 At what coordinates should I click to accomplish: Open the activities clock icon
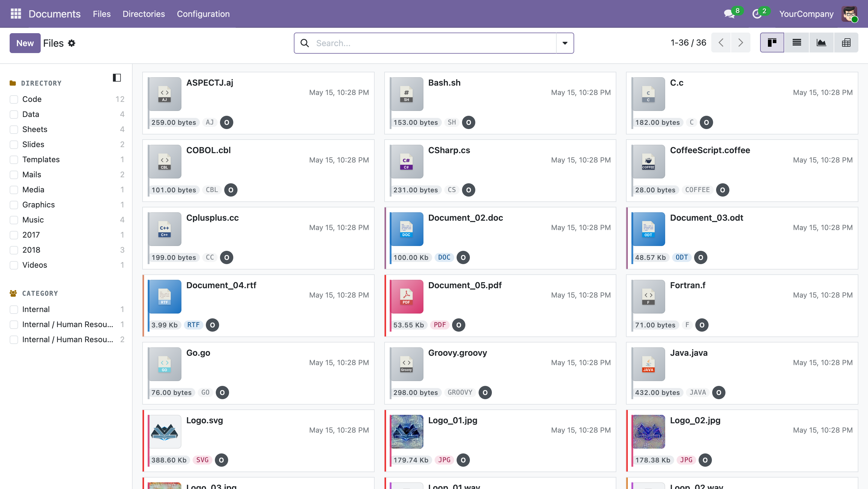coord(757,14)
